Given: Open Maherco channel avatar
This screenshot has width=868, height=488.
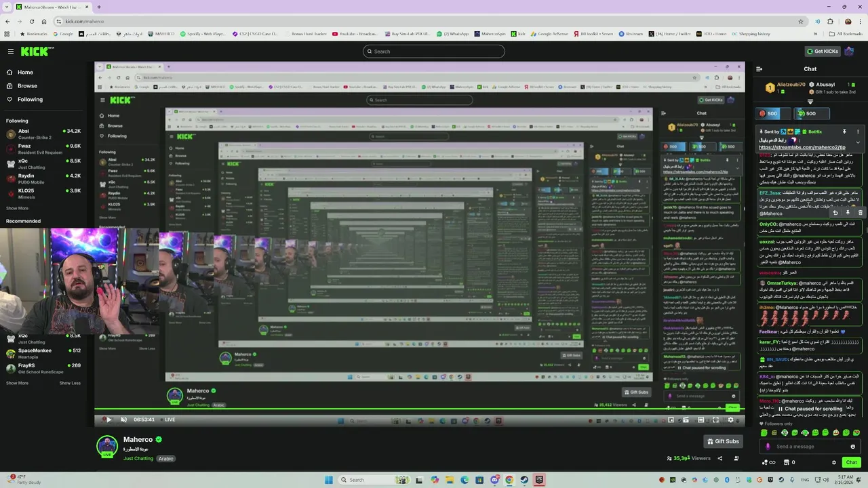Looking at the screenshot, I should coord(107,446).
